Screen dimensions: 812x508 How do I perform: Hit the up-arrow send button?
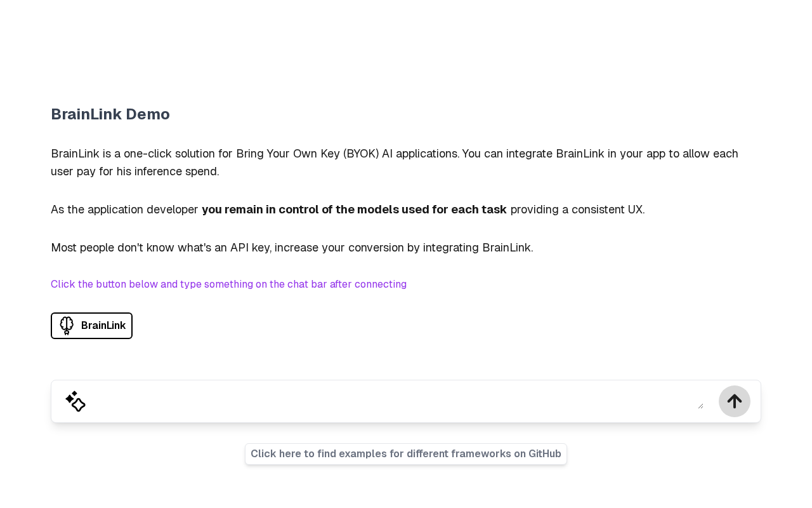(734, 401)
